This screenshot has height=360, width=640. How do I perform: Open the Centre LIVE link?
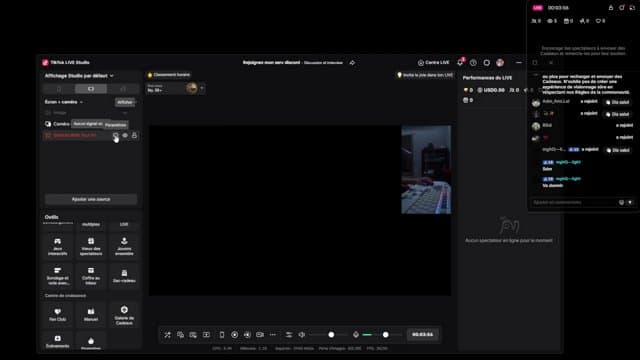433,62
